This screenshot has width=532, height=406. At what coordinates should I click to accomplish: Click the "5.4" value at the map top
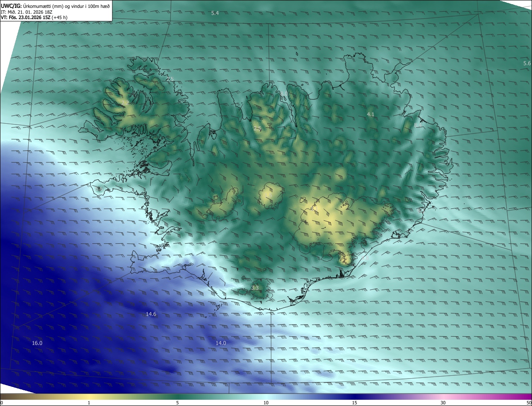point(215,13)
